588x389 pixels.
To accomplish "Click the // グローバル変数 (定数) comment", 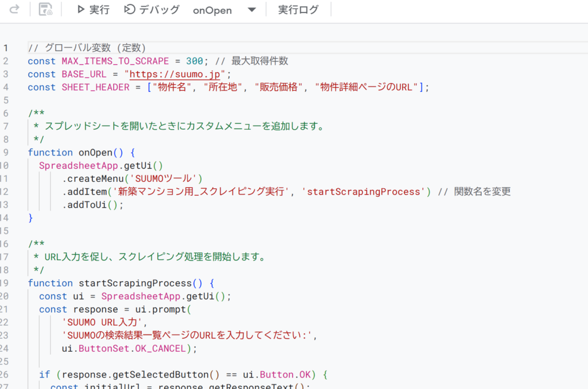I will point(87,48).
